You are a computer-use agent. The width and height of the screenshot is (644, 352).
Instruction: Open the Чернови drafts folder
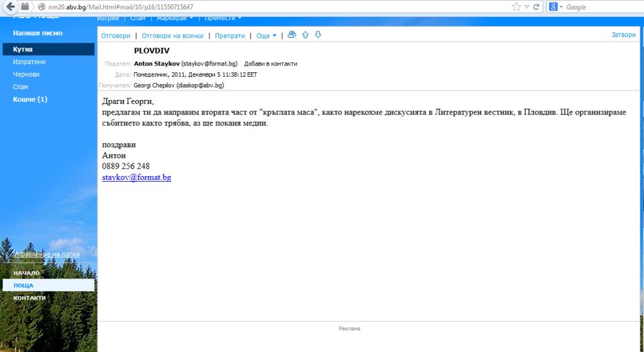tap(26, 74)
